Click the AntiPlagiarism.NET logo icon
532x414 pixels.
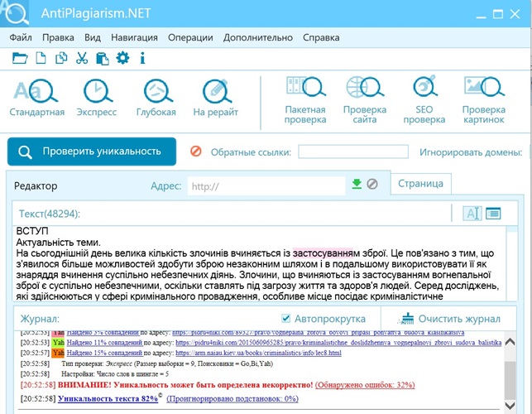(15, 13)
